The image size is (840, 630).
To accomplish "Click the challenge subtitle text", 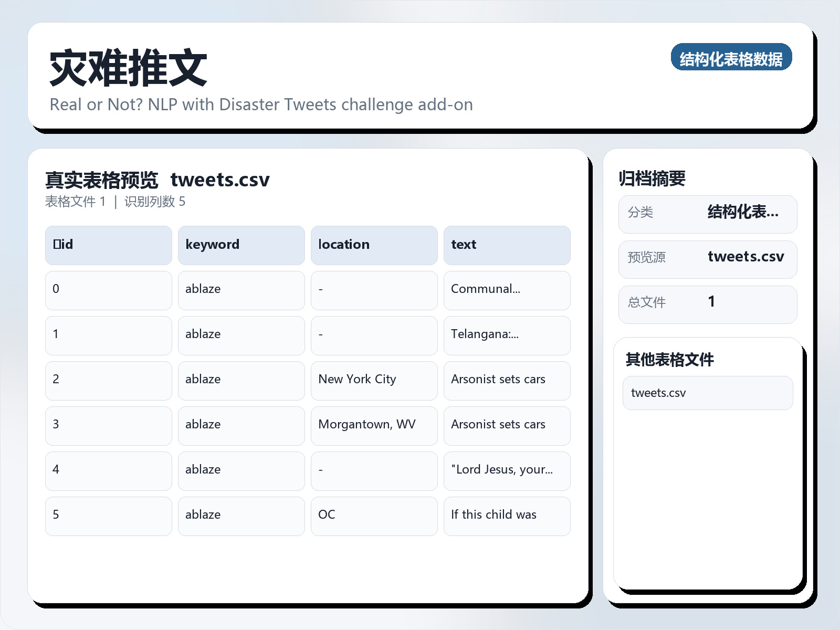I will click(261, 104).
